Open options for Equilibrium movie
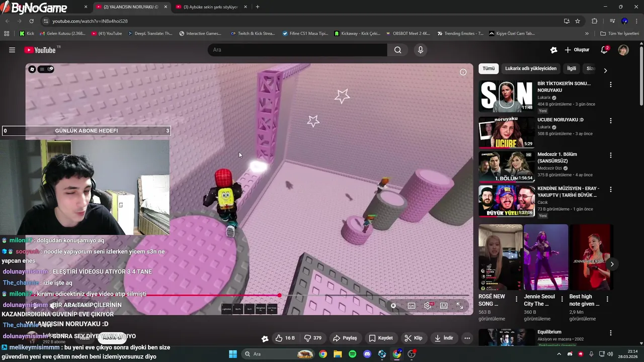This screenshot has height=362, width=644. point(611,333)
